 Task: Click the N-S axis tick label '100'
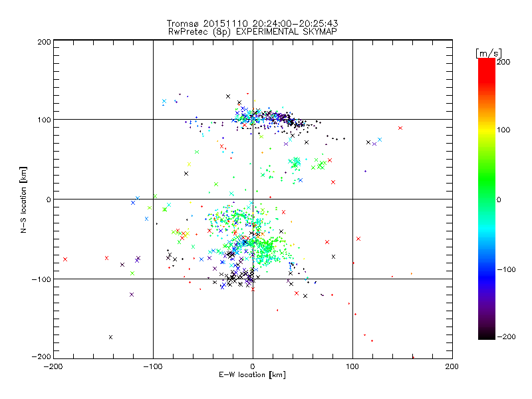[x=44, y=120]
